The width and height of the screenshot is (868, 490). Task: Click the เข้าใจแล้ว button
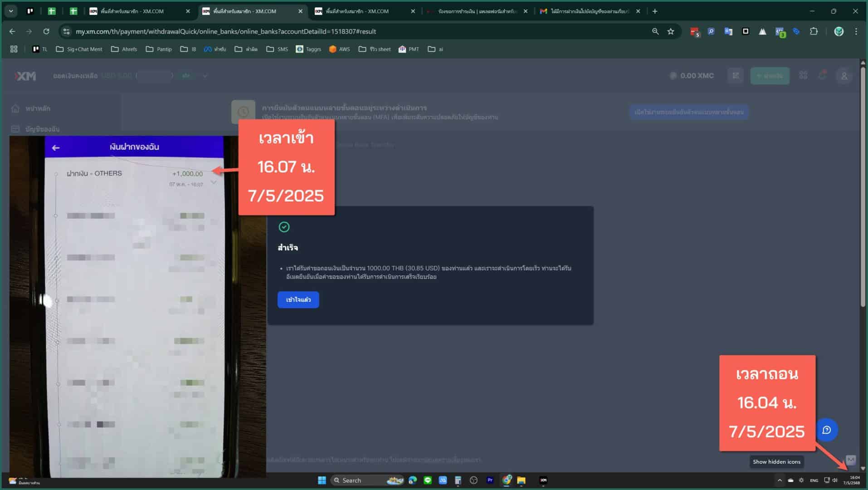click(298, 299)
